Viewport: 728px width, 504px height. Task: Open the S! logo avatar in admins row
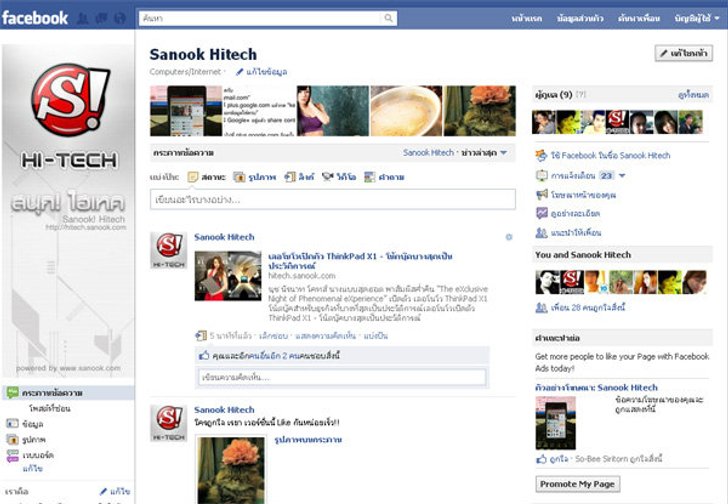[618, 122]
